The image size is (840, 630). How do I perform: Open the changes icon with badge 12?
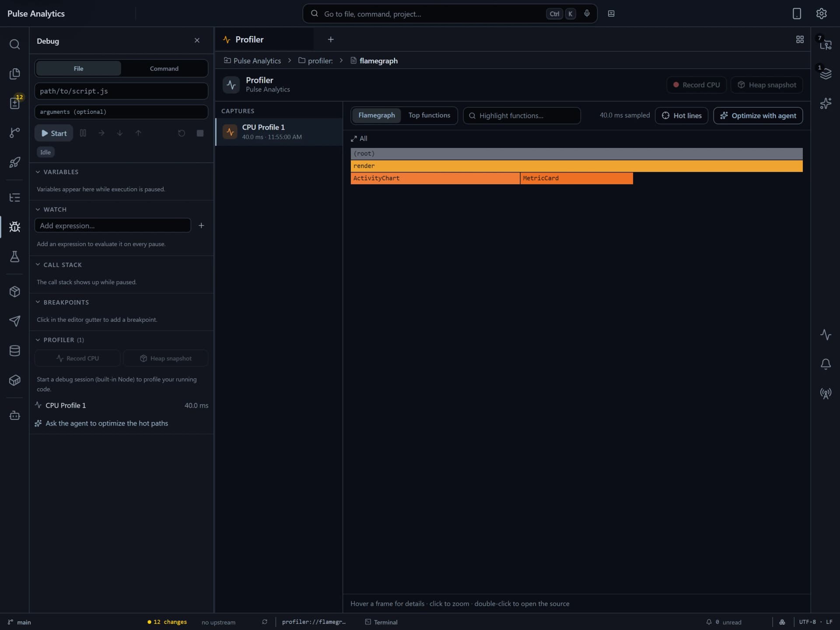pyautogui.click(x=14, y=103)
